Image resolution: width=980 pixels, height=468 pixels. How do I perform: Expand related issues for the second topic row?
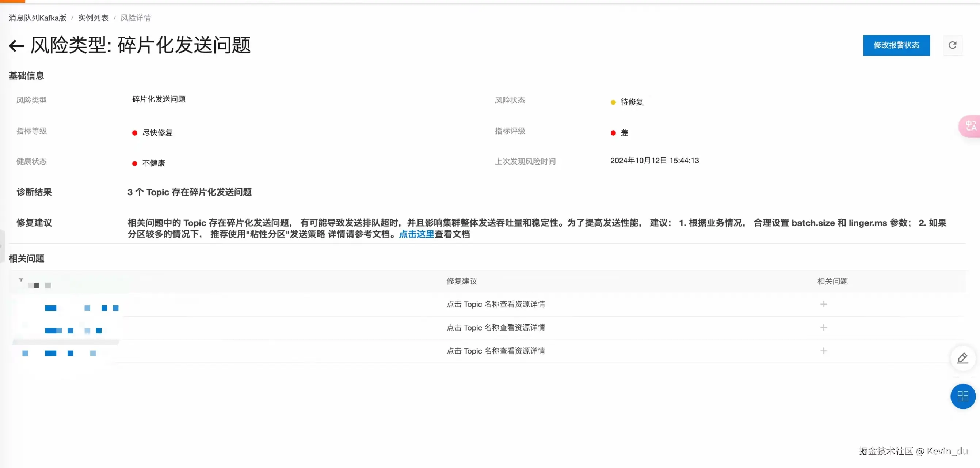(x=823, y=328)
